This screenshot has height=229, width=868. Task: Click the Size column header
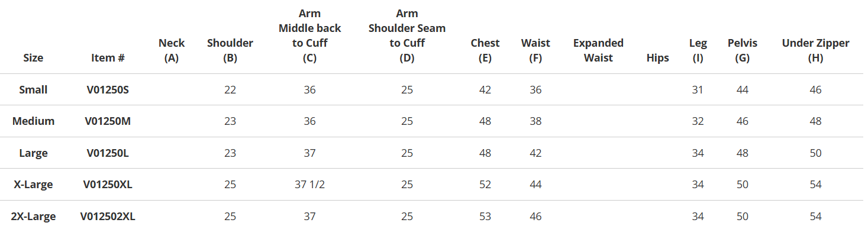tap(33, 58)
